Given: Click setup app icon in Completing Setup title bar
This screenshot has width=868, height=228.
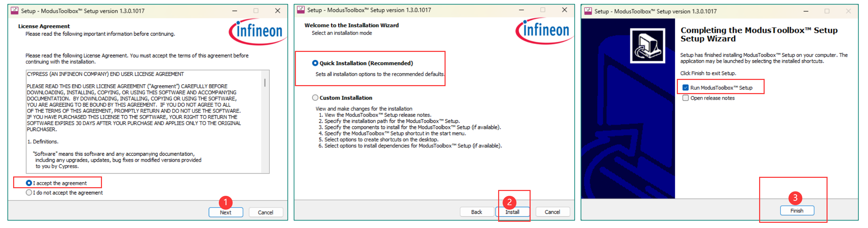Looking at the screenshot, I should tap(588, 11).
